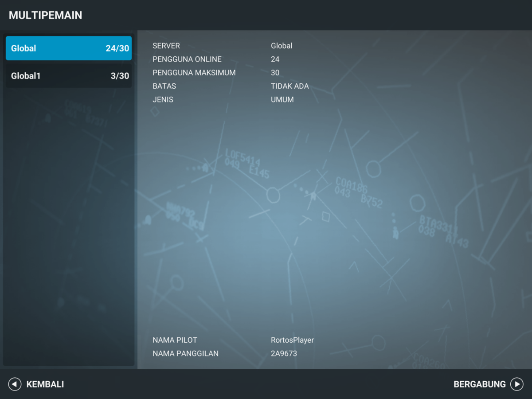The image size is (532, 399).
Task: Click the RortosPlayer pilot name value
Action: pos(292,340)
